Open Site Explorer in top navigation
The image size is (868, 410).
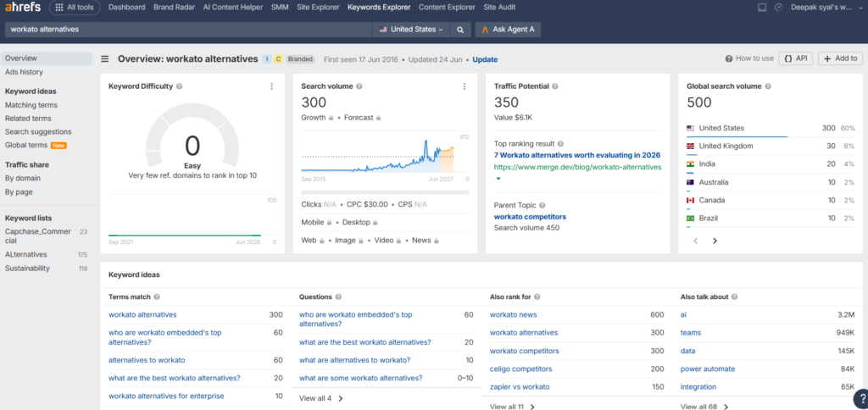coord(319,7)
